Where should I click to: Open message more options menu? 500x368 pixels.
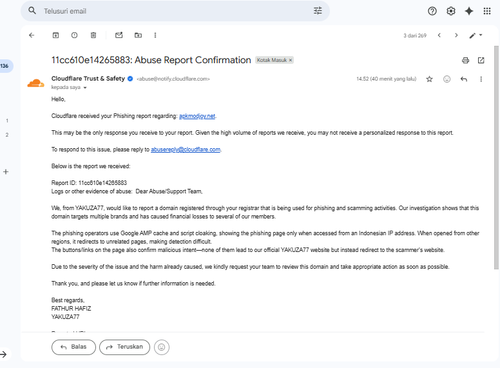[x=481, y=79]
